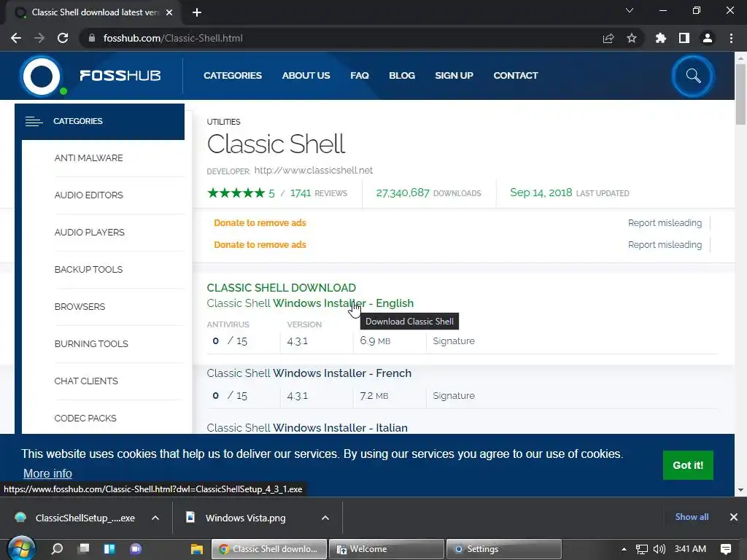747x560 pixels.
Task: Download Windows Installer - Italian
Action: 307,427
